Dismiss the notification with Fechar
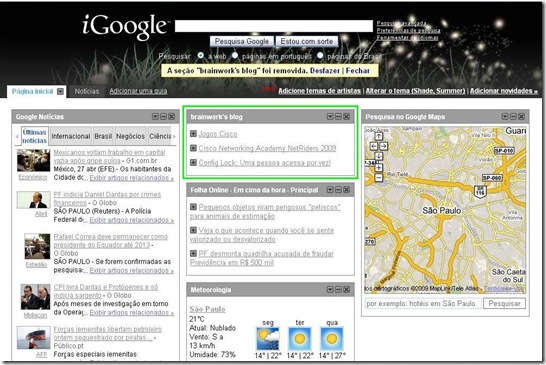This screenshot has width=546, height=365. point(358,71)
